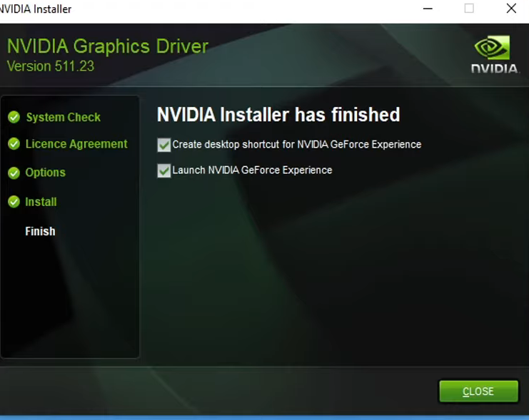Uncheck Create desktop shortcut for GeForce Experience
Screen dimensions: 529x420
coord(164,145)
